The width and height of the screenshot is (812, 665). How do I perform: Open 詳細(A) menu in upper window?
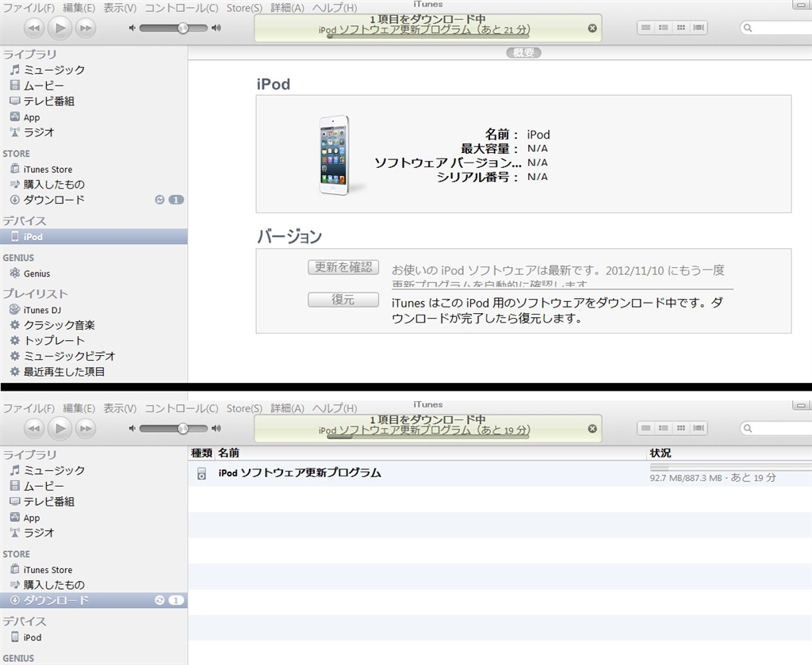click(x=287, y=8)
